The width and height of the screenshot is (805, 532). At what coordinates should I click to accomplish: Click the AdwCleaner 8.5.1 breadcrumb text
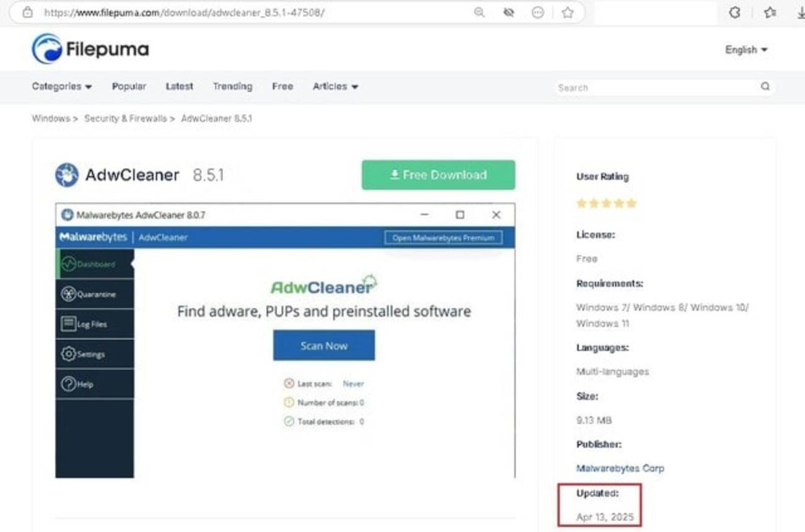[217, 118]
